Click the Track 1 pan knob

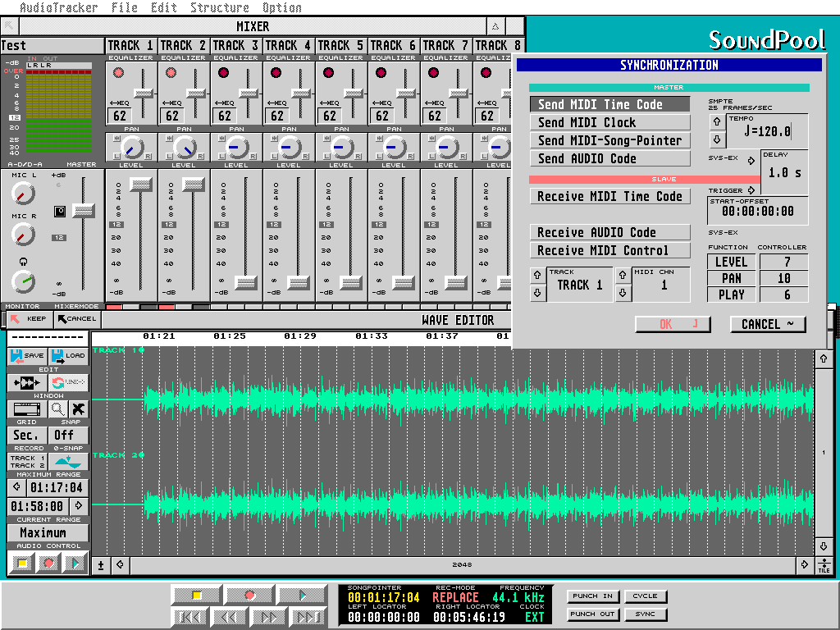coord(132,148)
